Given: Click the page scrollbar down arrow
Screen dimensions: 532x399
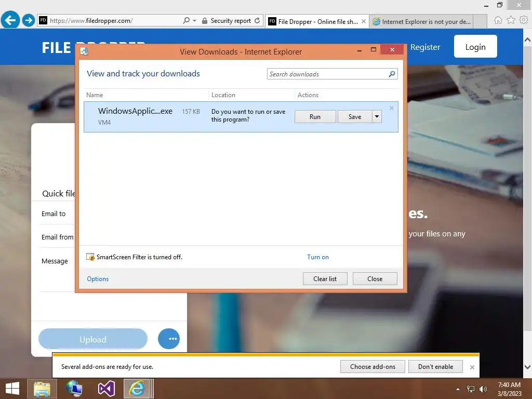Looking at the screenshot, I should 528,367.
